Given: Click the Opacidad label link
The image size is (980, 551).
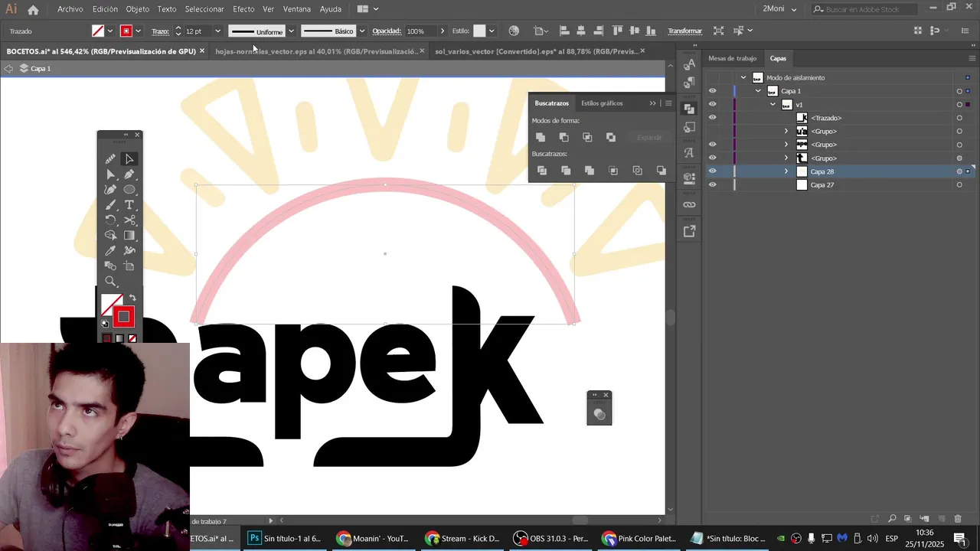Looking at the screenshot, I should [387, 31].
